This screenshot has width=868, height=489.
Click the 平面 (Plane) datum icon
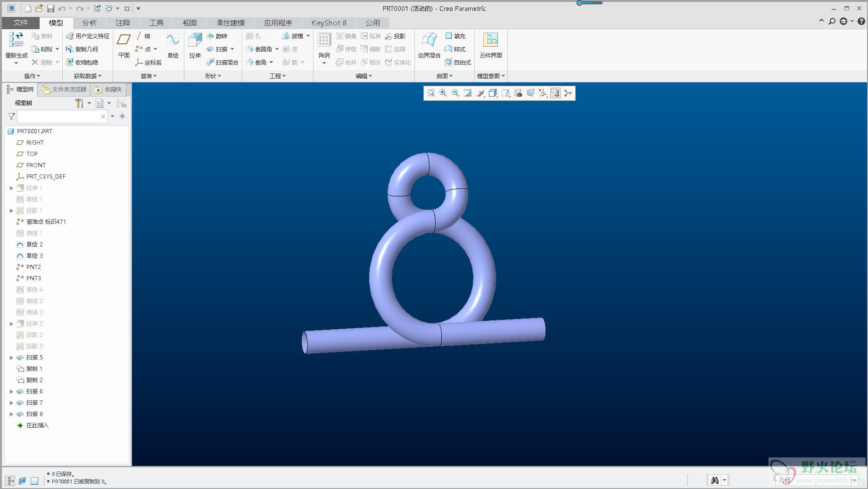pyautogui.click(x=124, y=41)
